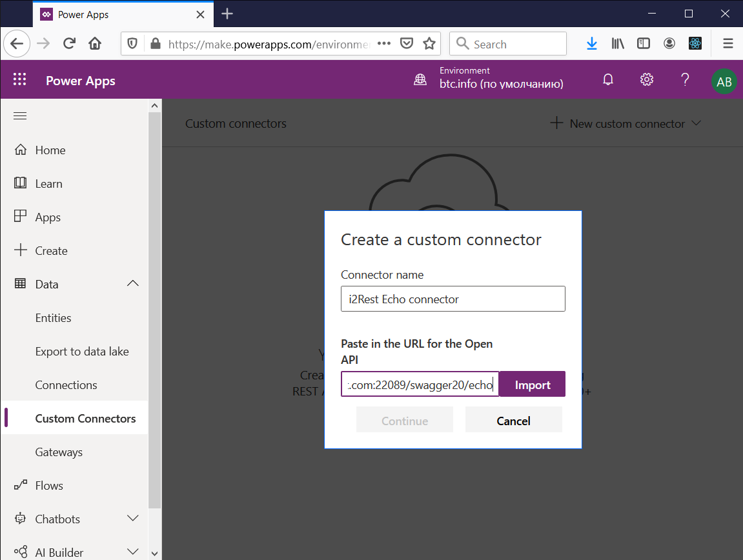
Task: Expand the AI Builder section chevron
Action: click(x=133, y=552)
